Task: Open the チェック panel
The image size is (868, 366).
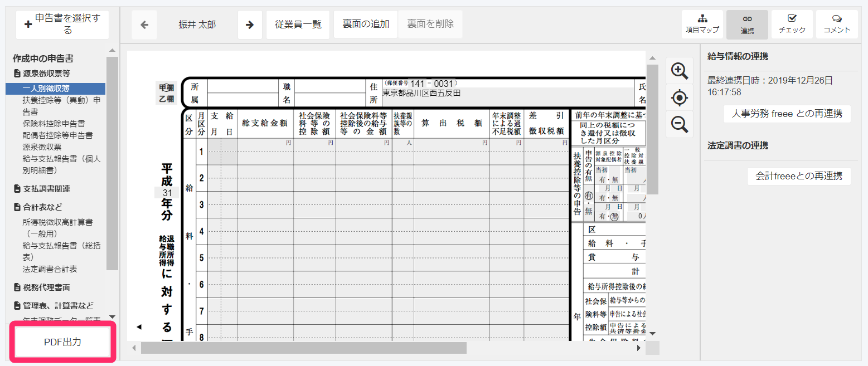Action: (792, 25)
